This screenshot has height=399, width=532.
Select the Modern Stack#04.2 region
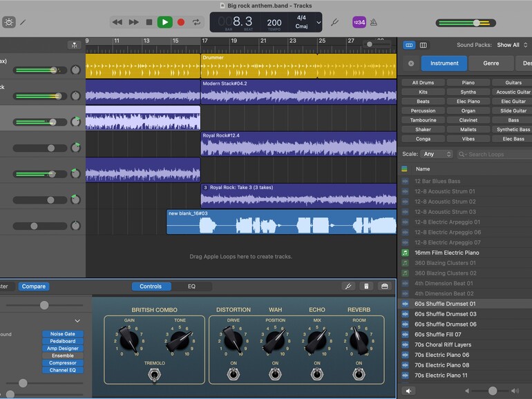(298, 92)
